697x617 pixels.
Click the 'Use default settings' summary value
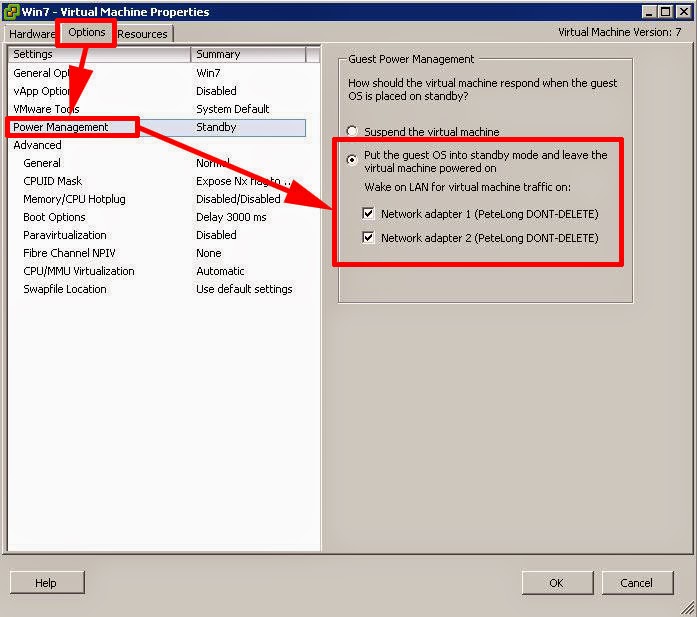point(244,289)
